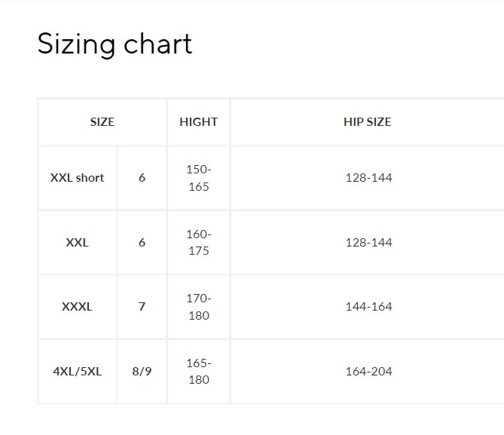The width and height of the screenshot is (504, 435).
Task: Click the HIP SIZE column header
Action: click(367, 121)
